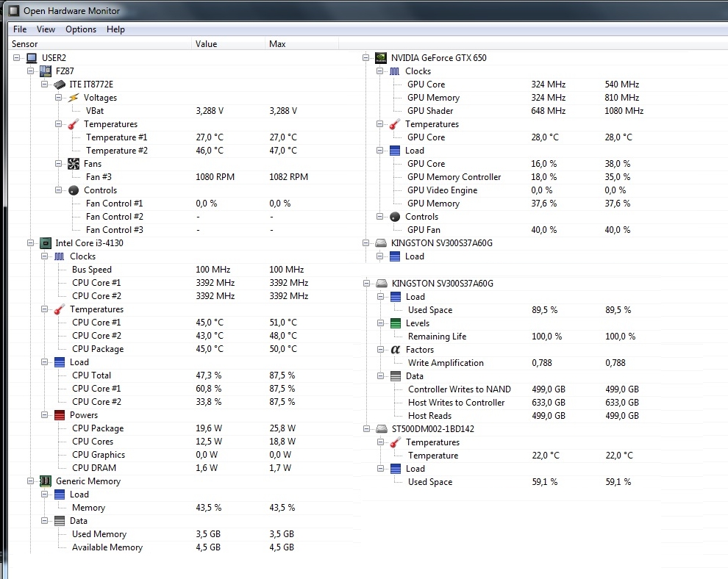Screen dimensions: 728x579
Task: Collapse the Generic Memory tree node
Action: point(31,481)
